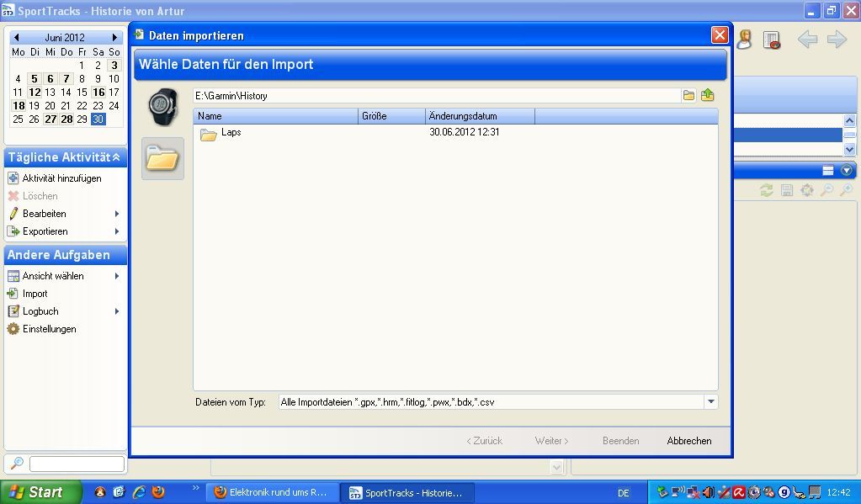Open the Laps folder
The image size is (861, 504).
231,133
